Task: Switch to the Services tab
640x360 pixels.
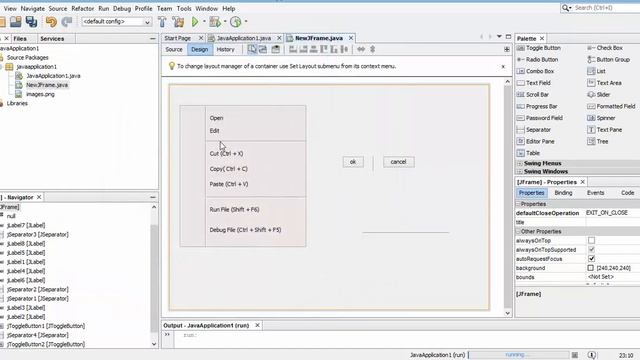Action: (52, 38)
